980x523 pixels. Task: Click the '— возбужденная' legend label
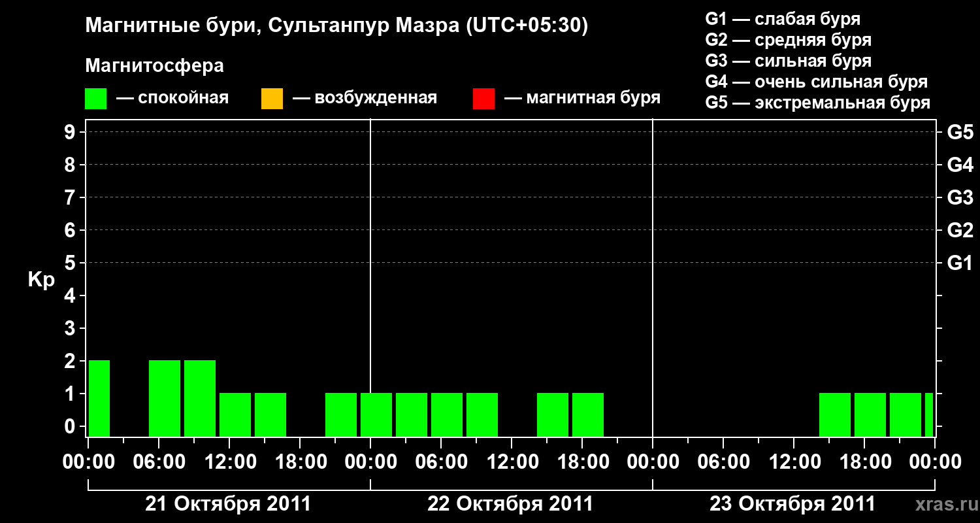pos(365,98)
